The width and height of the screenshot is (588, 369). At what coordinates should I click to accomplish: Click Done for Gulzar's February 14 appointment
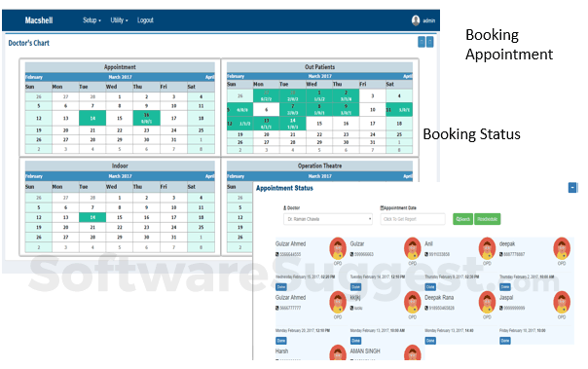(x=355, y=287)
